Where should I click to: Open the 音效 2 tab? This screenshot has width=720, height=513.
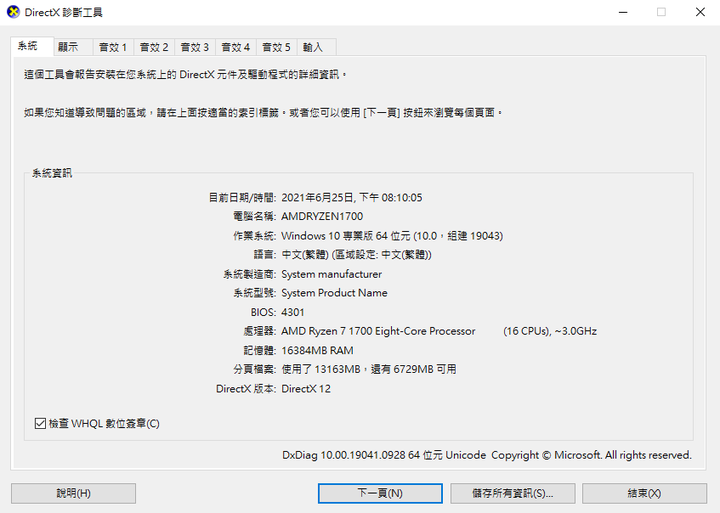coord(154,47)
